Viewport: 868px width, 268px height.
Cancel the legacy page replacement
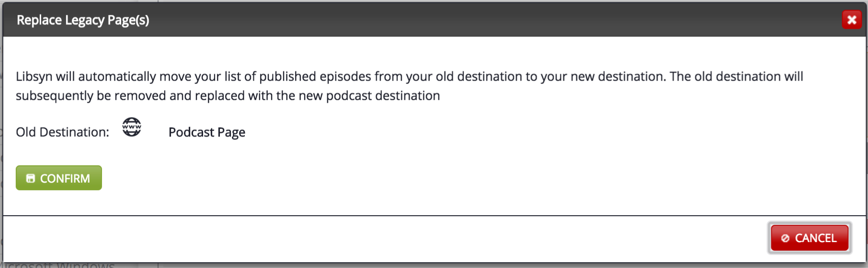pyautogui.click(x=810, y=238)
